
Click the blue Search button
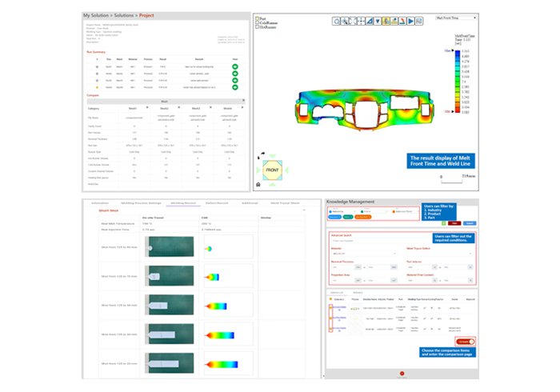coord(470,223)
